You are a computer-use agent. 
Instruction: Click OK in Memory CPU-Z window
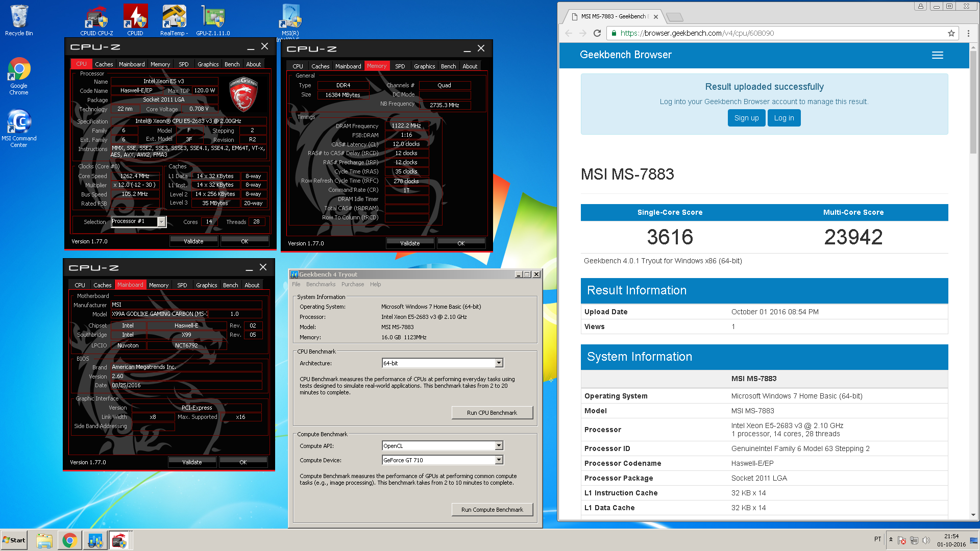pos(461,243)
